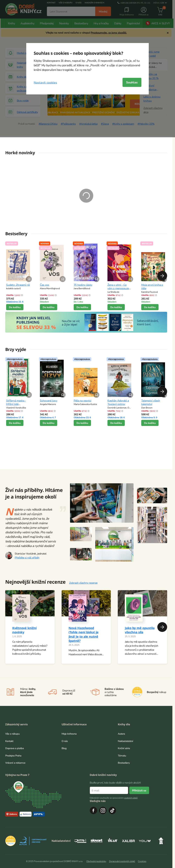Open the Instagram social icon in footer

(103, 810)
